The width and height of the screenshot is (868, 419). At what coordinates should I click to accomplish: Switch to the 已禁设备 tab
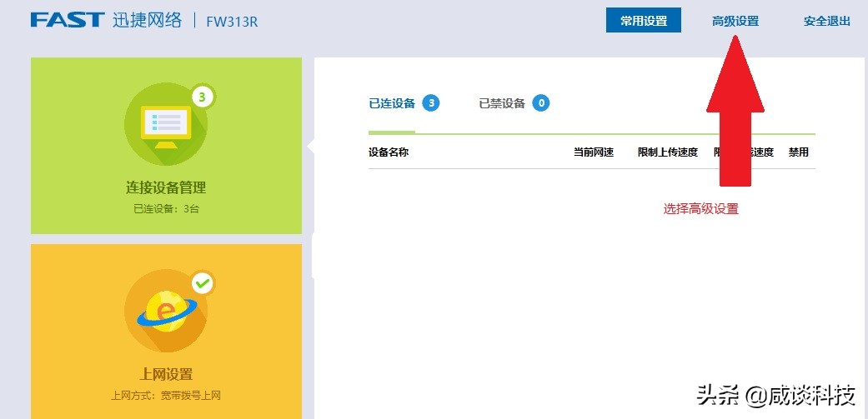[501, 103]
